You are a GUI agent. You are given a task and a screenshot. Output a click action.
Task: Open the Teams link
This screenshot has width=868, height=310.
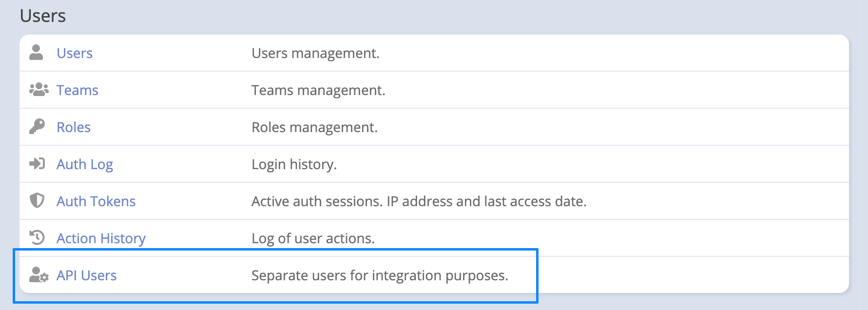77,90
